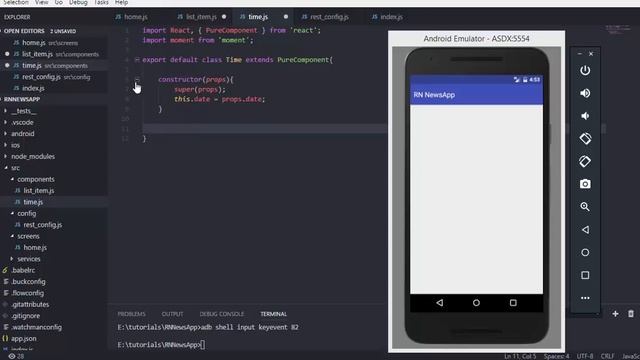
Task: Add a new terminal with plus icon
Action: click(615, 313)
